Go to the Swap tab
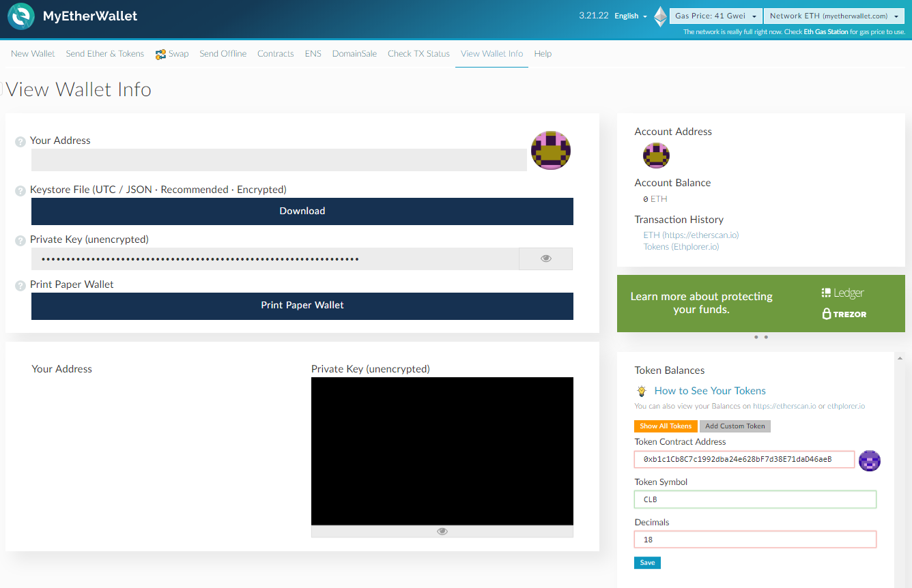This screenshot has height=588, width=912. pyautogui.click(x=172, y=54)
